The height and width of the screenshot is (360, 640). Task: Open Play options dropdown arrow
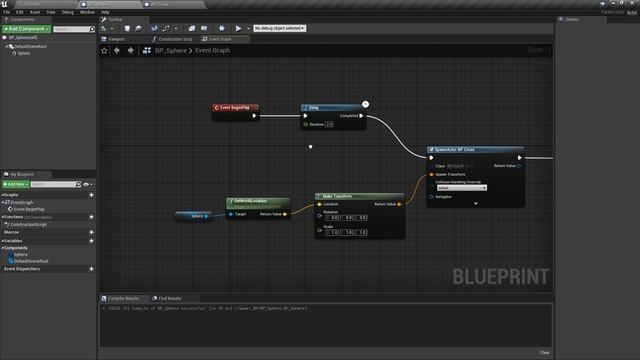[248, 29]
